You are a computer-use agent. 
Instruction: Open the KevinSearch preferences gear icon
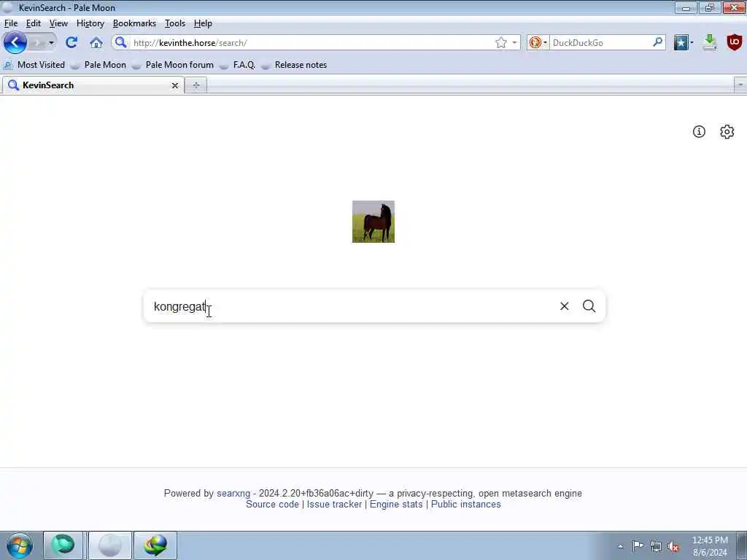tap(727, 131)
